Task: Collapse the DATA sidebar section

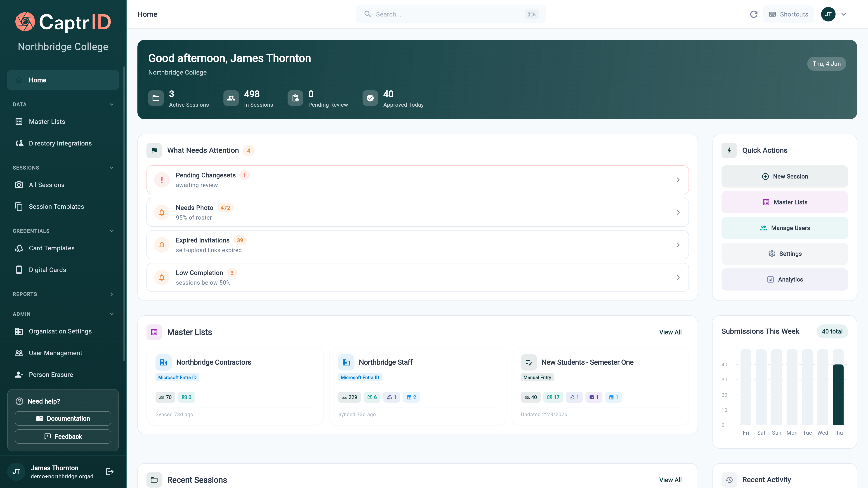Action: (111, 104)
